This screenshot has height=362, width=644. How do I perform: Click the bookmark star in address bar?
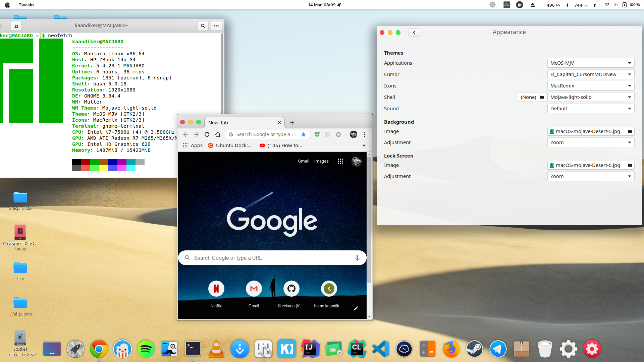tap(304, 134)
